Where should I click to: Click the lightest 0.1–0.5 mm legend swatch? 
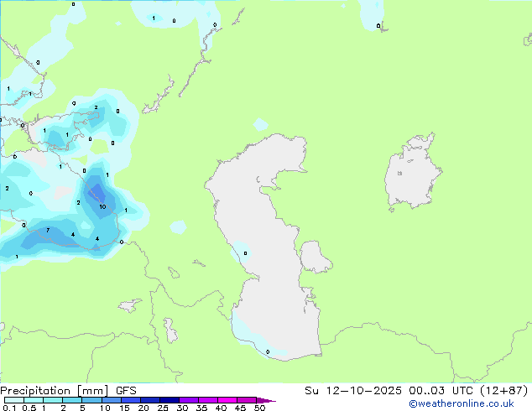tap(14, 400)
